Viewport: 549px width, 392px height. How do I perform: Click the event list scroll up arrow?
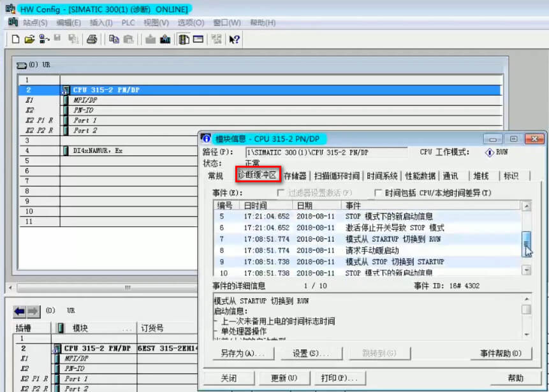pyautogui.click(x=526, y=206)
